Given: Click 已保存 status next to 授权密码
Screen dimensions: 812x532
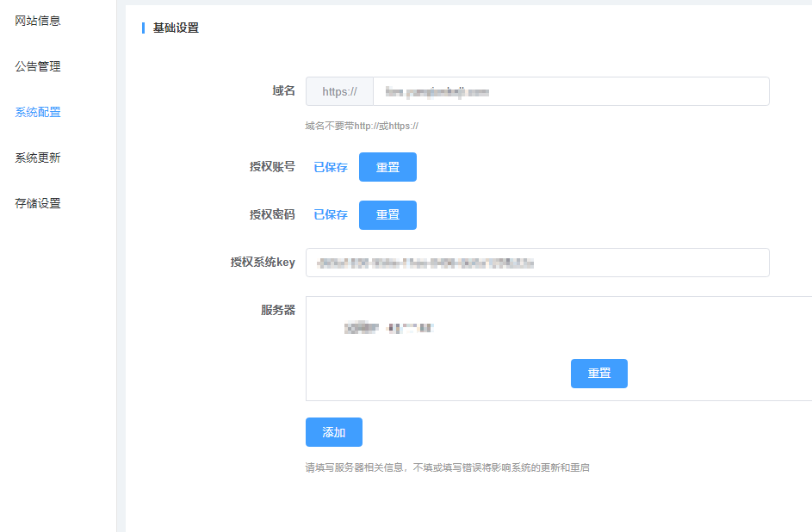Looking at the screenshot, I should [331, 215].
